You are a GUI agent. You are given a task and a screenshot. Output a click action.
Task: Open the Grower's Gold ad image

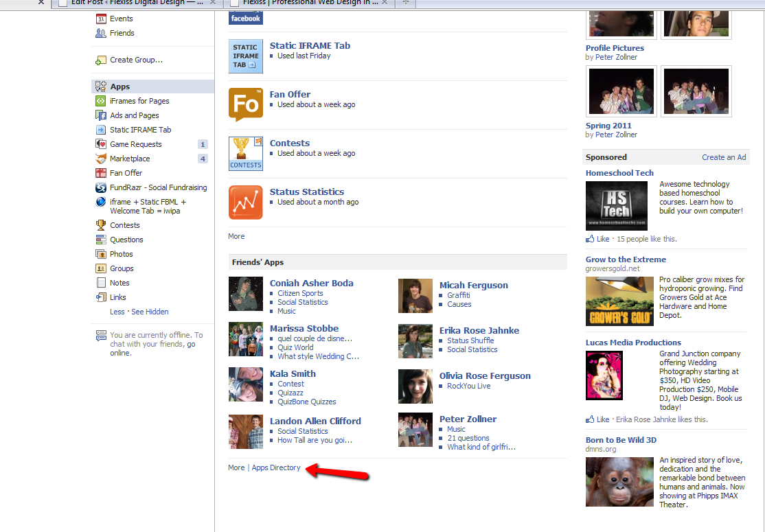pyautogui.click(x=619, y=301)
